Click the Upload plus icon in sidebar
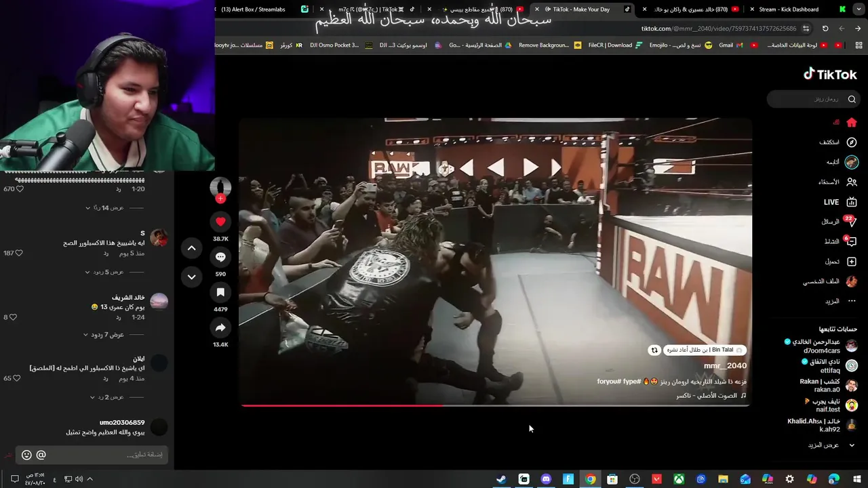Image resolution: width=868 pixels, height=488 pixels. tap(852, 262)
